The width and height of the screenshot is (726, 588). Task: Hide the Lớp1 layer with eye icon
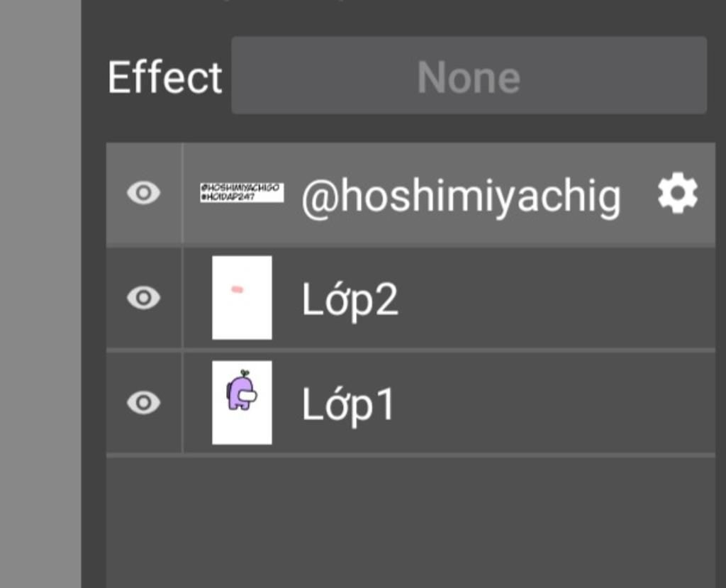(143, 402)
